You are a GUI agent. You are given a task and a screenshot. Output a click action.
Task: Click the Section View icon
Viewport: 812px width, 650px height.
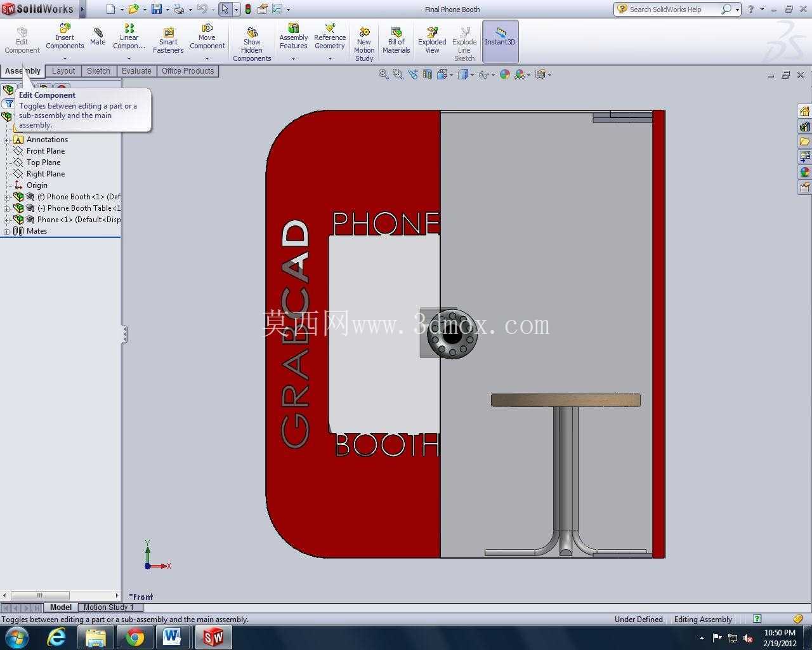click(428, 74)
